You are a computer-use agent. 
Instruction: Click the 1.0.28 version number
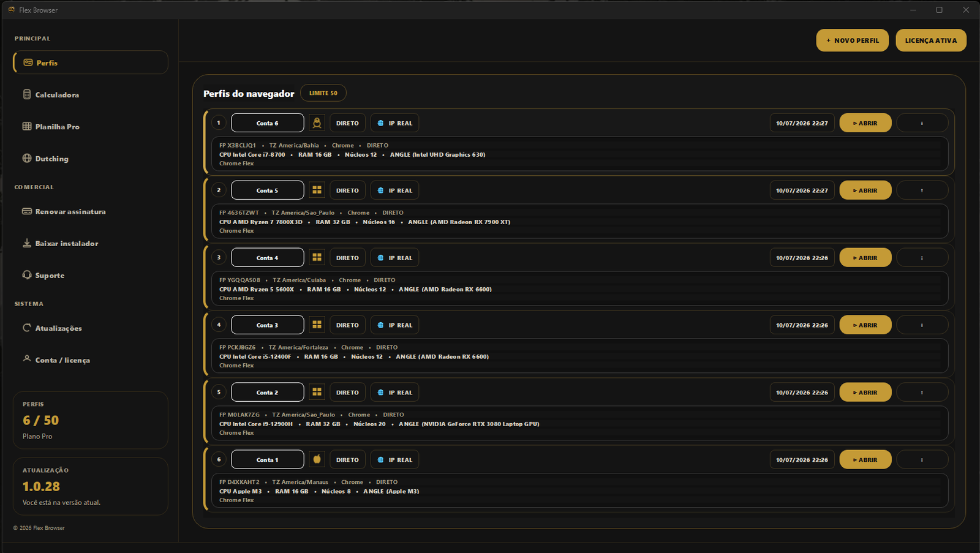(41, 486)
